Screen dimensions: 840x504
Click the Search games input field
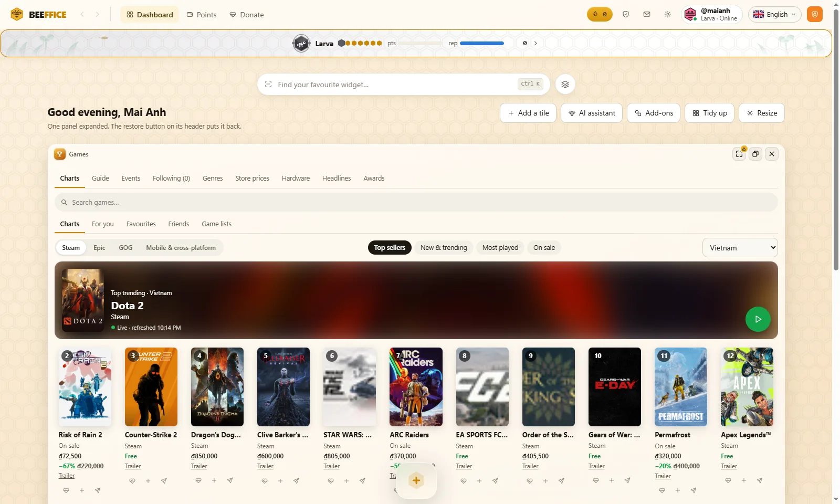tap(416, 202)
